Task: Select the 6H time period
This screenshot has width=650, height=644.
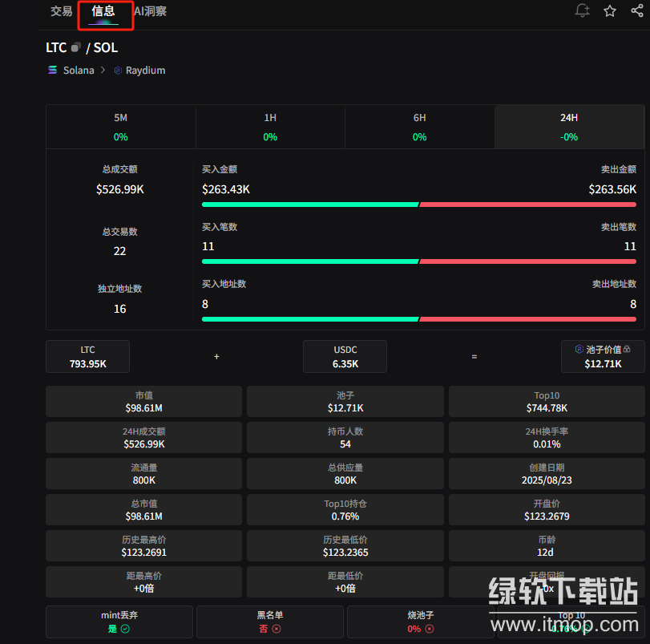Action: pos(419,127)
